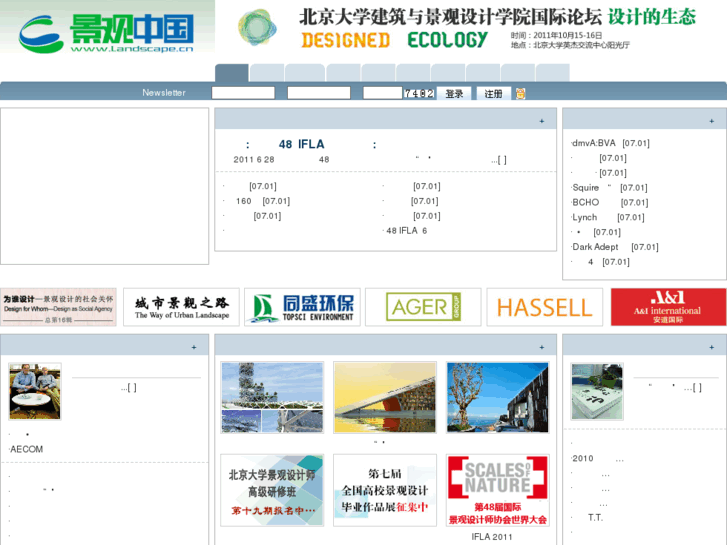The height and width of the screenshot is (545, 727).
Task: Focus the first login input field
Action: (x=243, y=93)
